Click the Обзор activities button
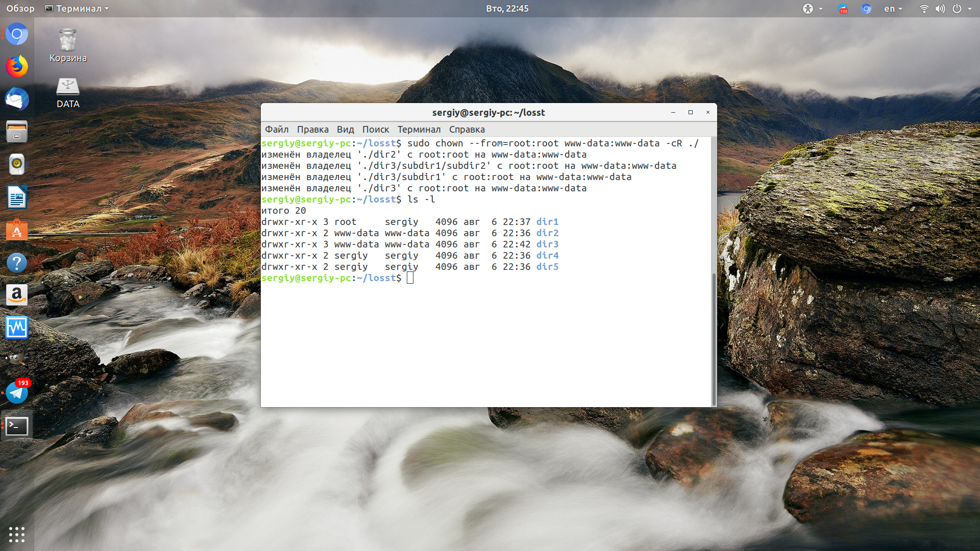 (x=20, y=9)
